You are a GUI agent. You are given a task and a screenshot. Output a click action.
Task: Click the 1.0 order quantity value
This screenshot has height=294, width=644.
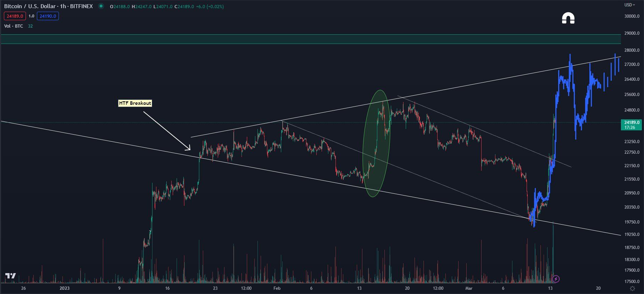[x=31, y=16]
